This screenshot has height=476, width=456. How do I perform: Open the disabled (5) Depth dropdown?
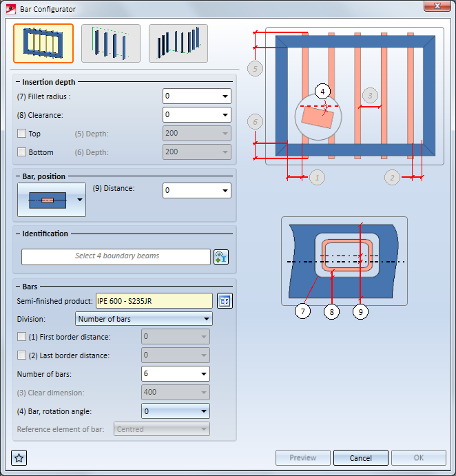197,133
